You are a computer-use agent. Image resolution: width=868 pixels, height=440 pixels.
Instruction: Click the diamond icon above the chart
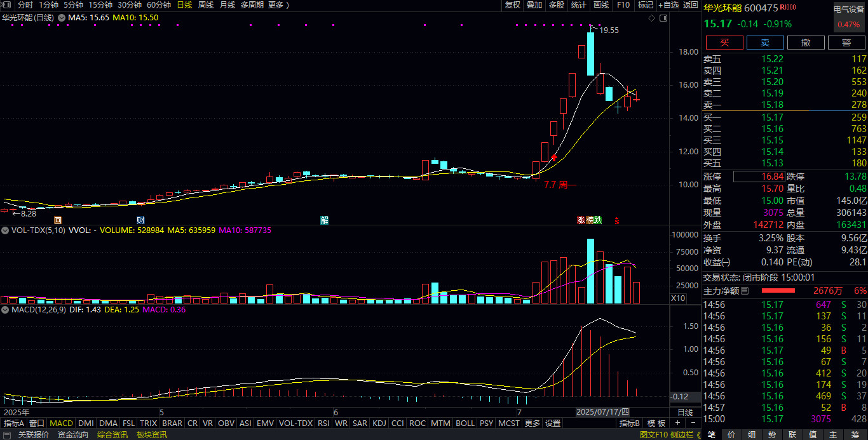click(x=651, y=18)
